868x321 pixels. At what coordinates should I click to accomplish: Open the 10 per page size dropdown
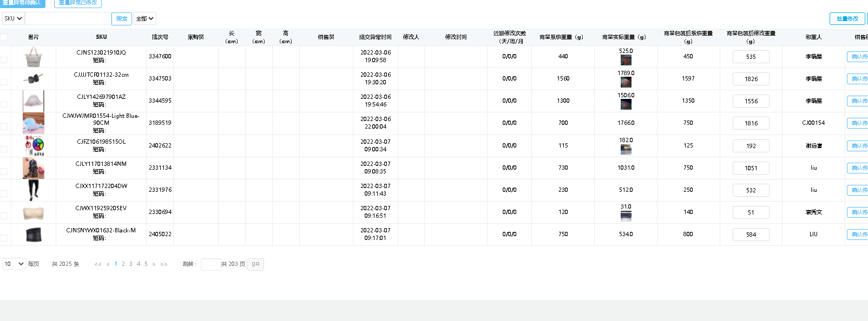click(14, 264)
